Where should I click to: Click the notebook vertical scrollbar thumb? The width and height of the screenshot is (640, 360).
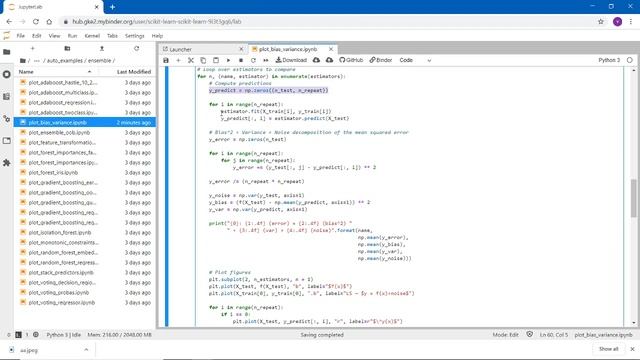pyautogui.click(x=633, y=198)
